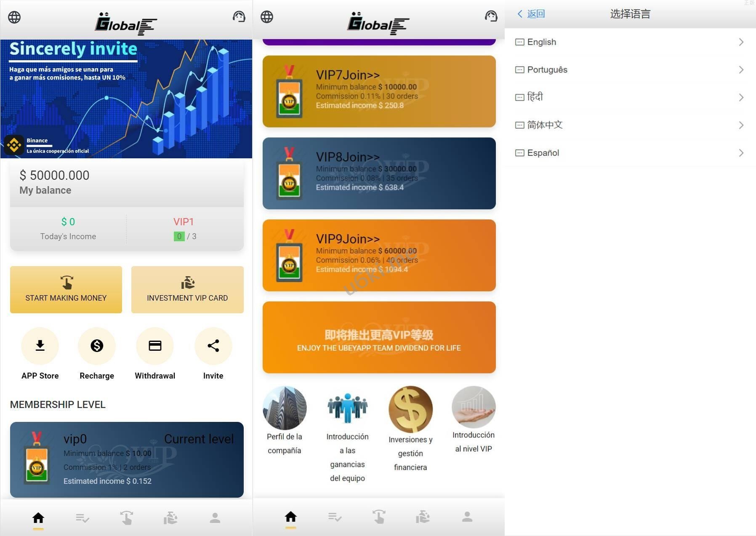Contact support via the headset icon
This screenshot has height=536, width=756.
pos(238,17)
